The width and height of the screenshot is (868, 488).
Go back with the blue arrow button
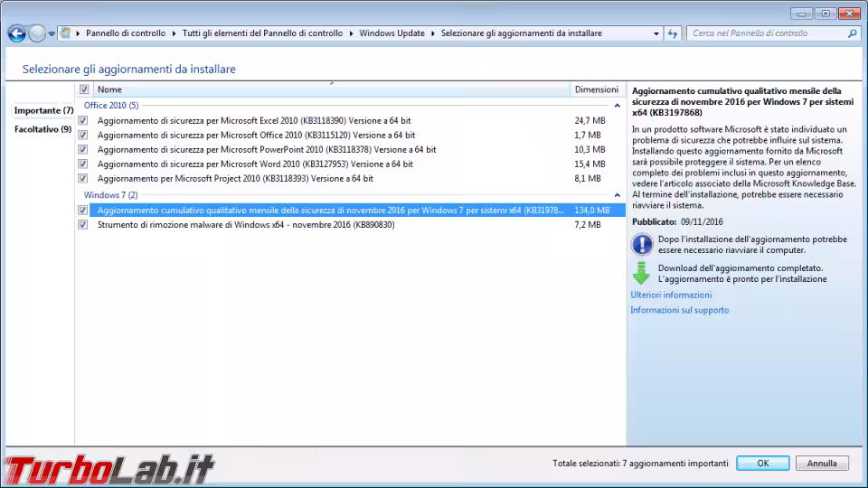16,33
